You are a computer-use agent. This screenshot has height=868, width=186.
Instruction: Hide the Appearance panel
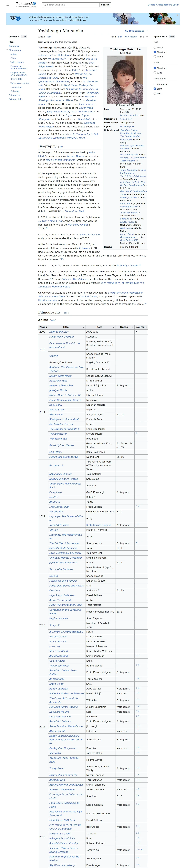pyautogui.click(x=172, y=36)
